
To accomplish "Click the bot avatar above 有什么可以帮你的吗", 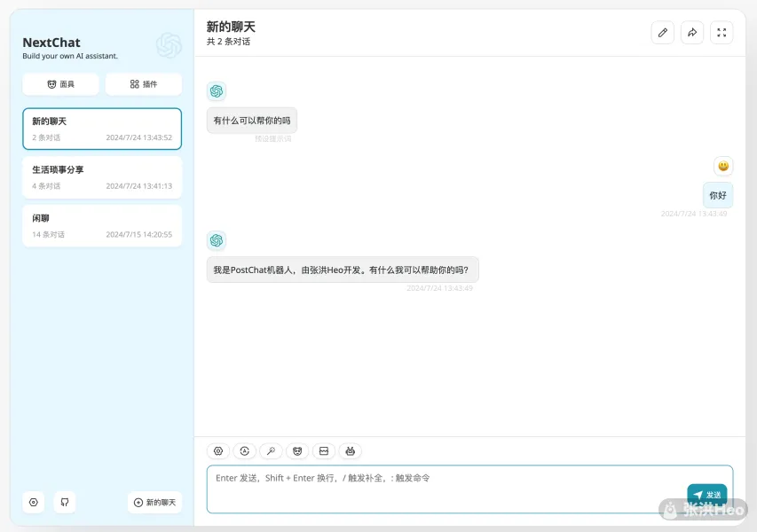I will pos(217,91).
